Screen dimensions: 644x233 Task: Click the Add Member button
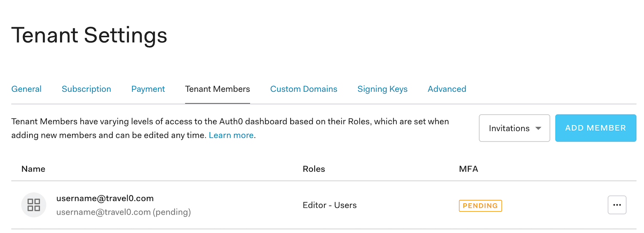[595, 128]
